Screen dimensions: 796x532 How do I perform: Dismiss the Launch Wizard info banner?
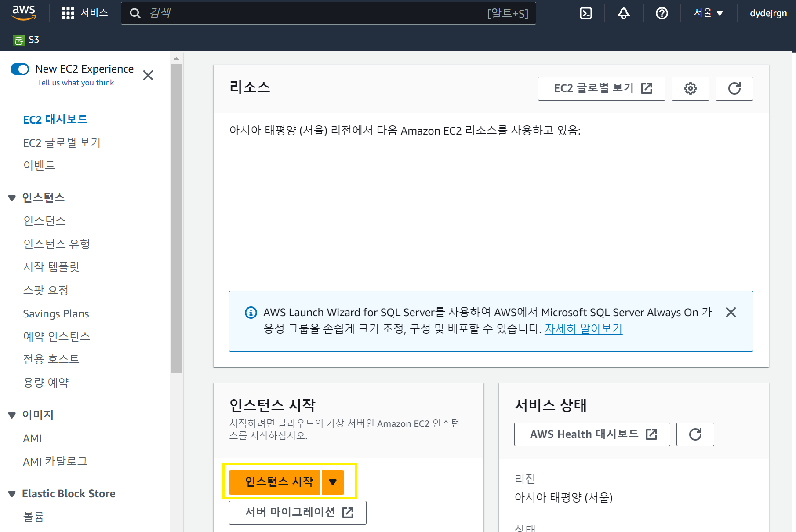[x=731, y=312]
